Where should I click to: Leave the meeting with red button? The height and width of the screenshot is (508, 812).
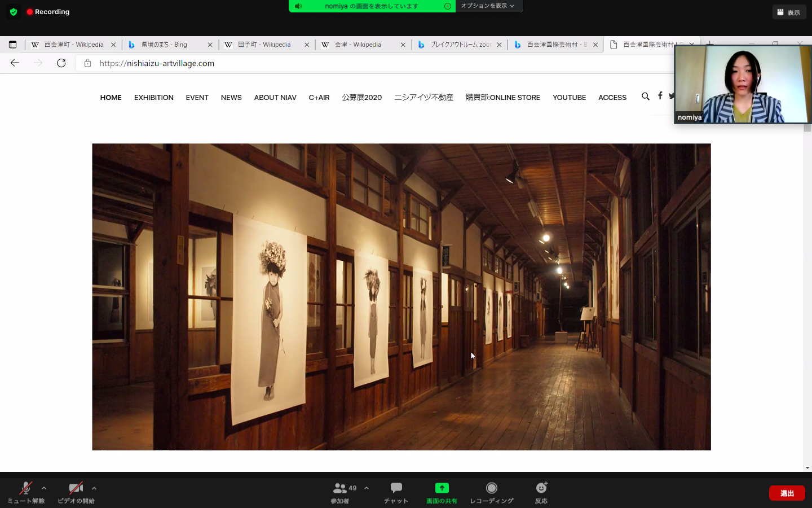(787, 493)
